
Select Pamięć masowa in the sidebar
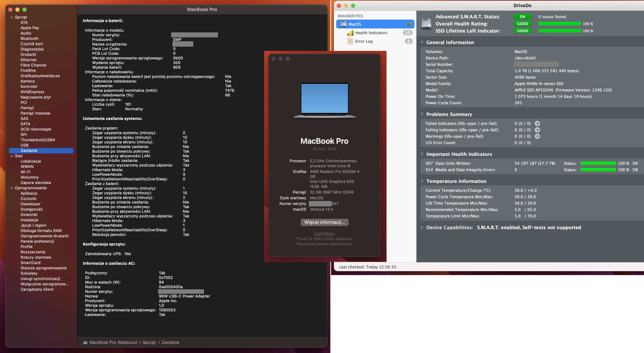point(35,113)
